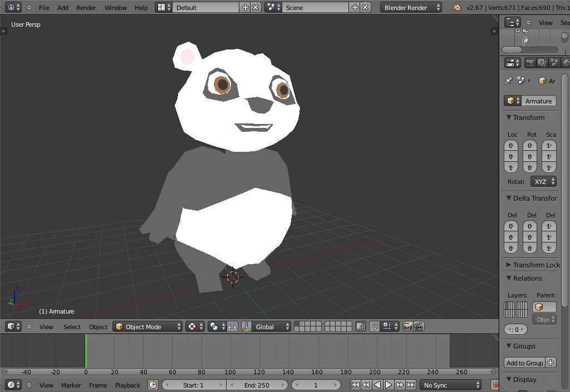This screenshot has height=392, width=570.
Task: Open the Info editor type selector
Action: pos(13,7)
